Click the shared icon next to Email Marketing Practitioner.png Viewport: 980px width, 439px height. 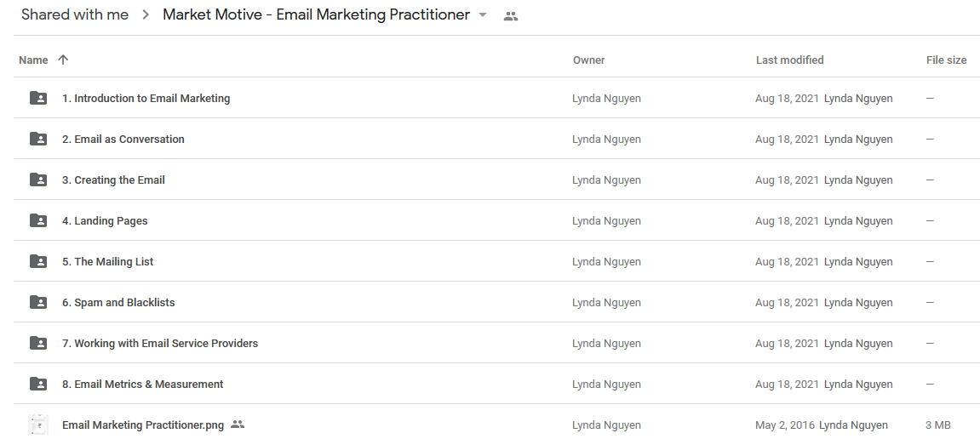[x=237, y=425]
